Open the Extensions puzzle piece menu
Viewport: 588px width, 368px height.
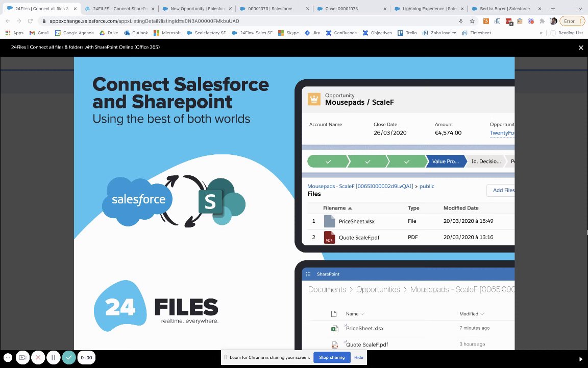pyautogui.click(x=542, y=21)
